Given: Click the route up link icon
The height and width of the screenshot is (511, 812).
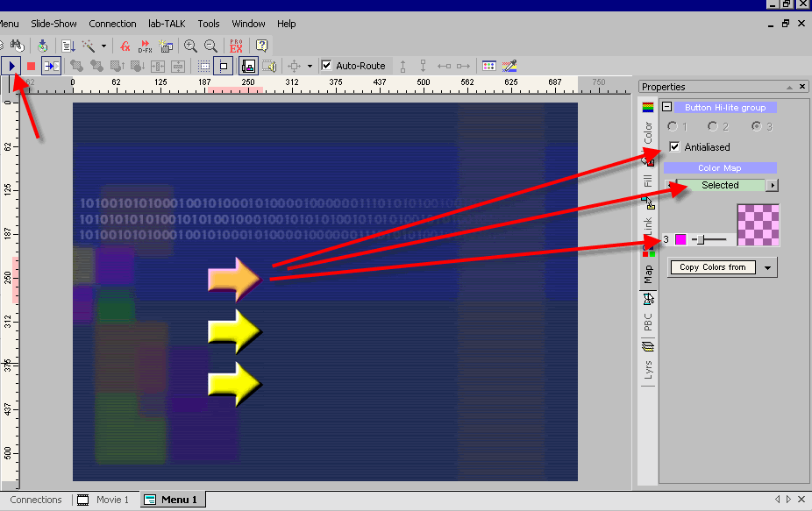Looking at the screenshot, I should (402, 67).
